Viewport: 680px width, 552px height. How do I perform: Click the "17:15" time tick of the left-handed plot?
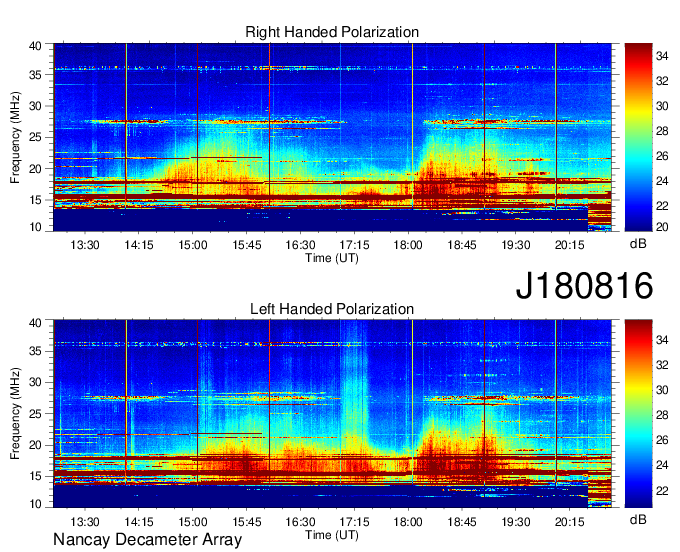(354, 522)
